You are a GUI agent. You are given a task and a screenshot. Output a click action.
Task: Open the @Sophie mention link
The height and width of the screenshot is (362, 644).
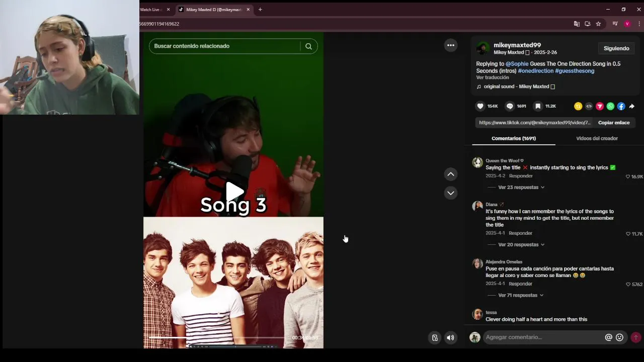pos(517,64)
